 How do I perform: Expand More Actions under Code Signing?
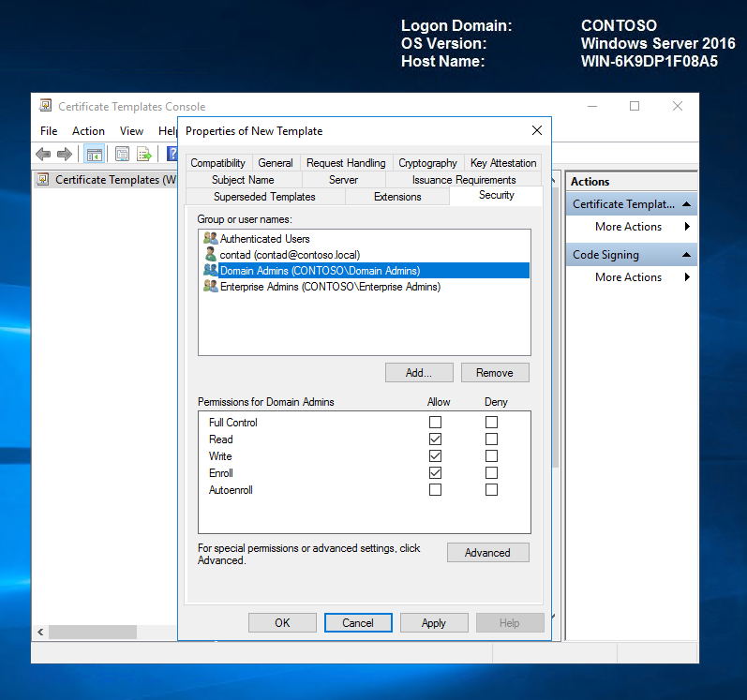coord(631,277)
